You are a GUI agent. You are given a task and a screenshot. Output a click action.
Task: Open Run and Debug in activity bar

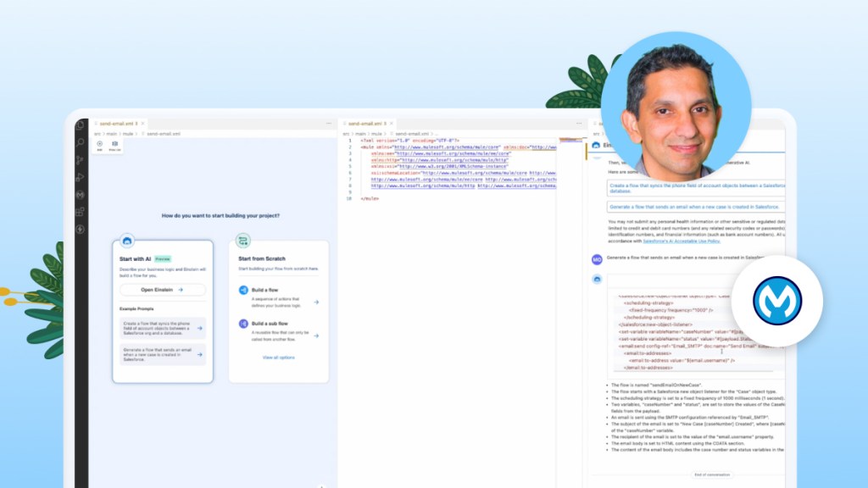tap(81, 177)
